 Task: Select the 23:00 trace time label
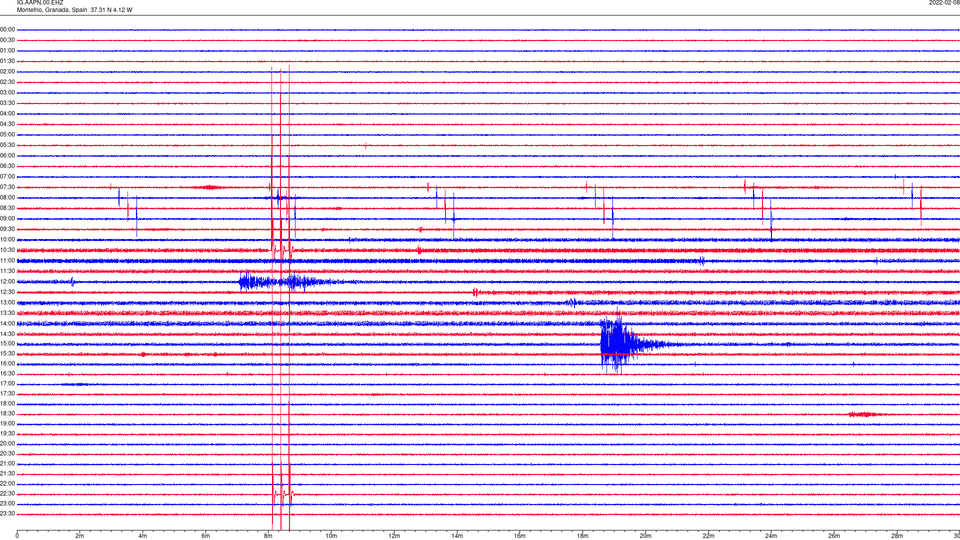[x=7, y=504]
